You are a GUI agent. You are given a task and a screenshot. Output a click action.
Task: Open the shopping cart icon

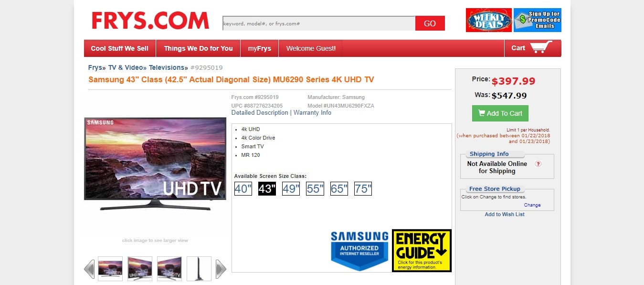click(x=541, y=47)
